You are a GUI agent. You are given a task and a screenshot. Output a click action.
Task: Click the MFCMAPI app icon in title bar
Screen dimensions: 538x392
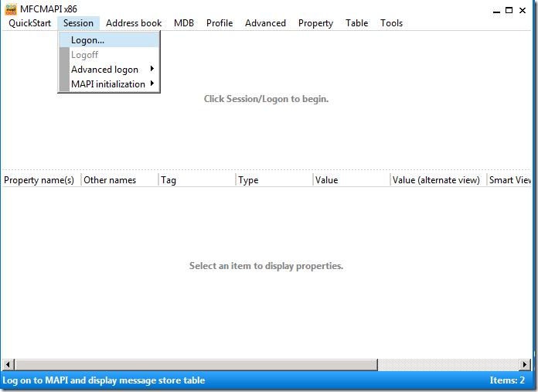pos(11,9)
